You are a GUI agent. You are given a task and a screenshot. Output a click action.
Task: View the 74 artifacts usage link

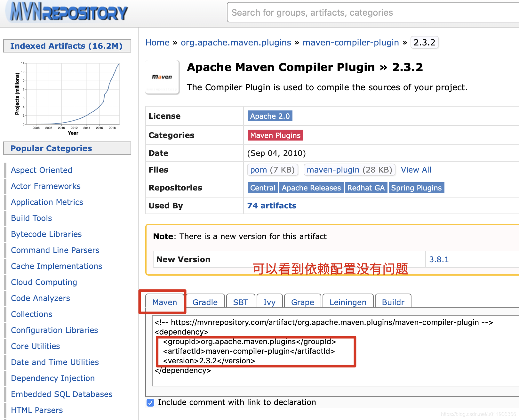click(x=272, y=206)
